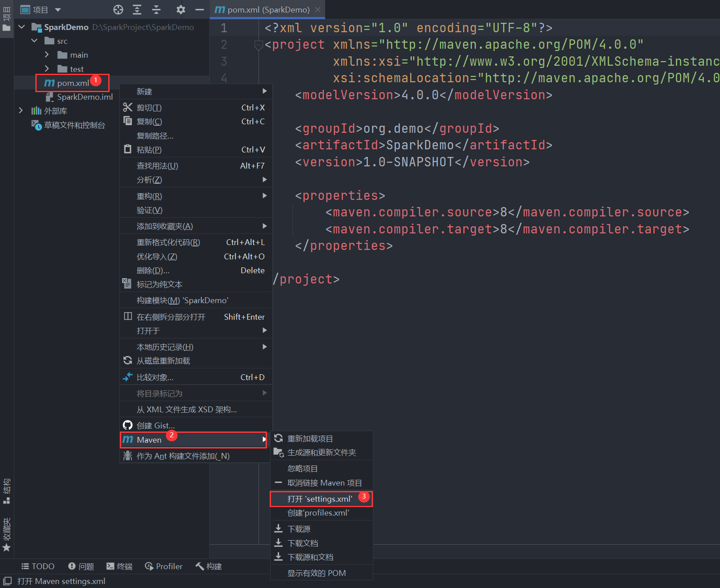This screenshot has width=720, height=588.
Task: Open the project view dropdown arrow
Action: point(58,9)
